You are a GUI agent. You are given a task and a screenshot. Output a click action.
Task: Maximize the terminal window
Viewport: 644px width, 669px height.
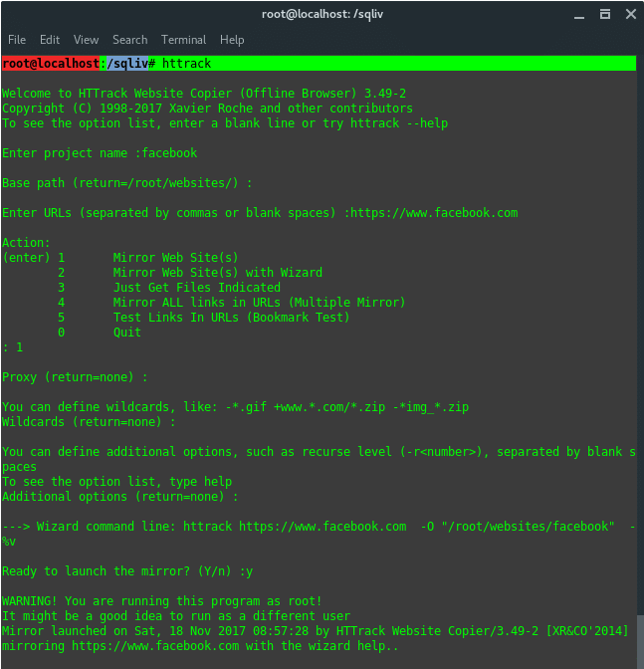(600, 15)
